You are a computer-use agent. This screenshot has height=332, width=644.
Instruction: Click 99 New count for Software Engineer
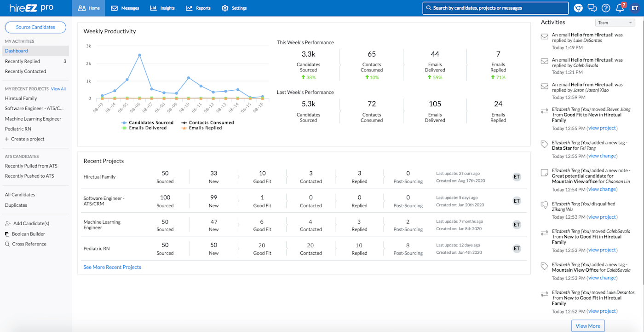tap(213, 201)
